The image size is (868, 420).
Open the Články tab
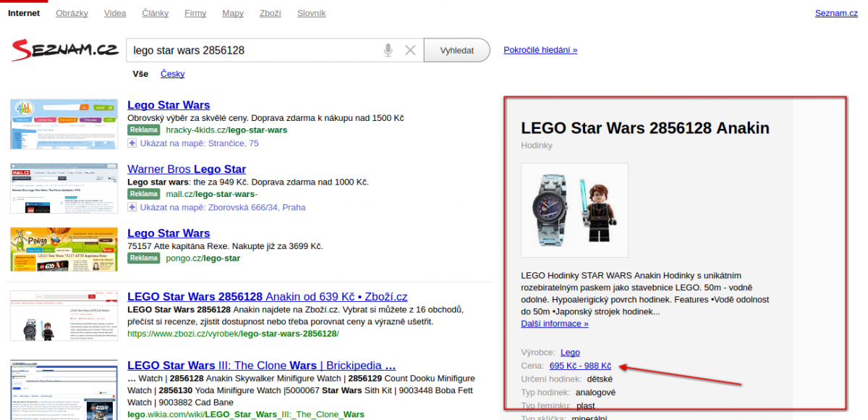(x=156, y=13)
